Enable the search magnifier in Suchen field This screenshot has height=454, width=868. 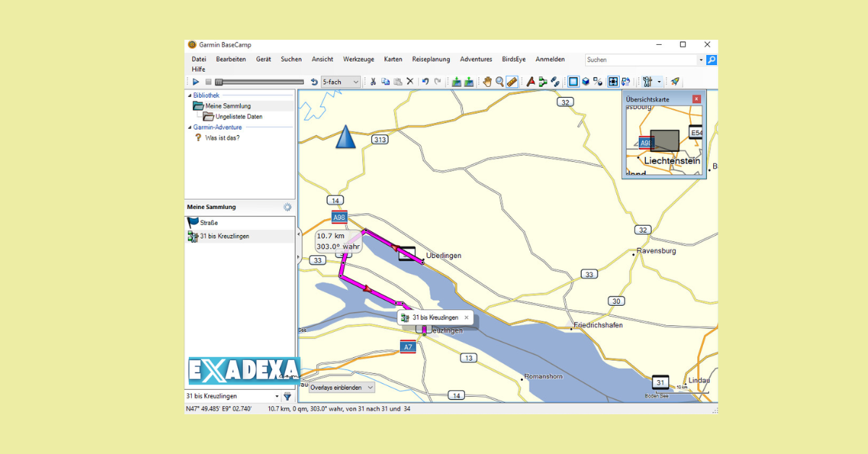(712, 59)
